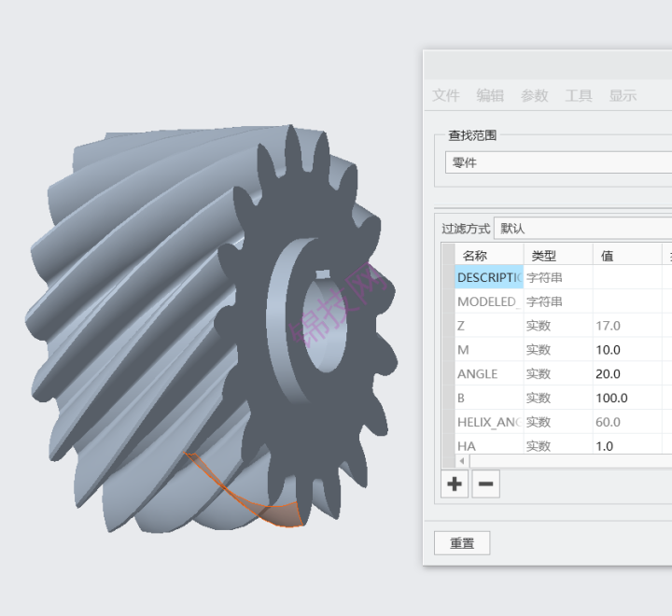Select the B parameter value 100.0
Viewport: 672px width, 616px height.
(x=625, y=399)
